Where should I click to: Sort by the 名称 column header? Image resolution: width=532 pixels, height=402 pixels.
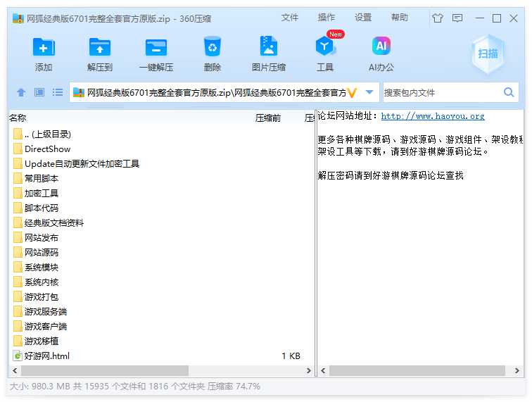coord(18,118)
